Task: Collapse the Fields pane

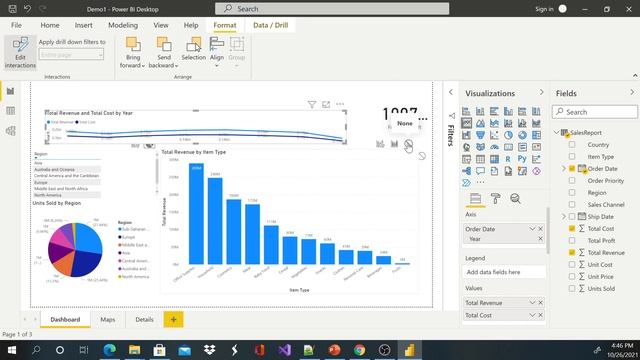Action: [x=632, y=93]
